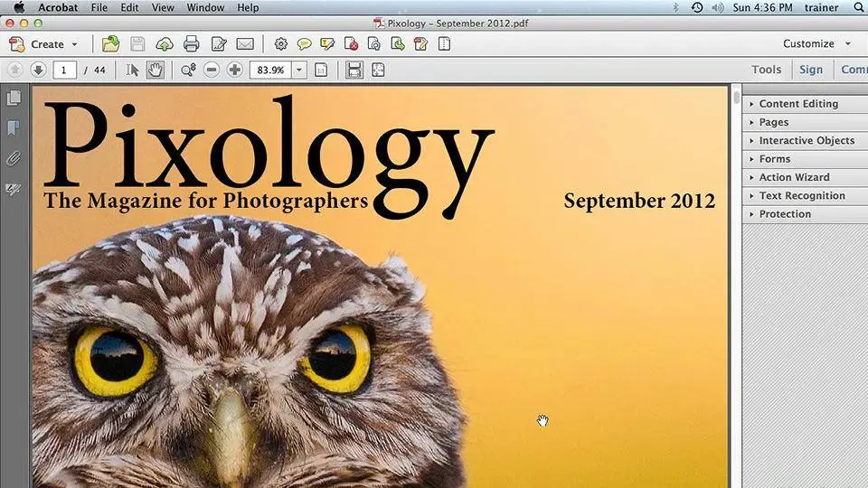Viewport: 868px width, 488px height.
Task: Switch to the Sign pane tab
Action: pyautogui.click(x=811, y=70)
